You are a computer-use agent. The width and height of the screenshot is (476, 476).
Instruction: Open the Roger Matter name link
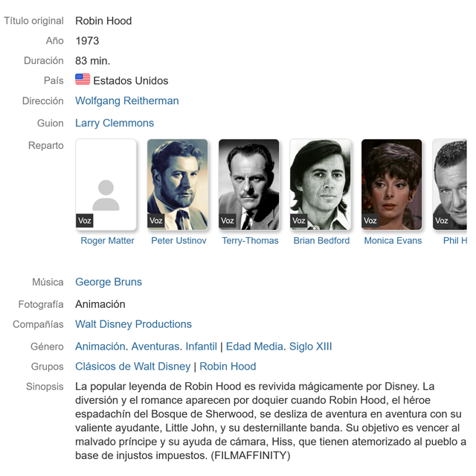(x=107, y=240)
